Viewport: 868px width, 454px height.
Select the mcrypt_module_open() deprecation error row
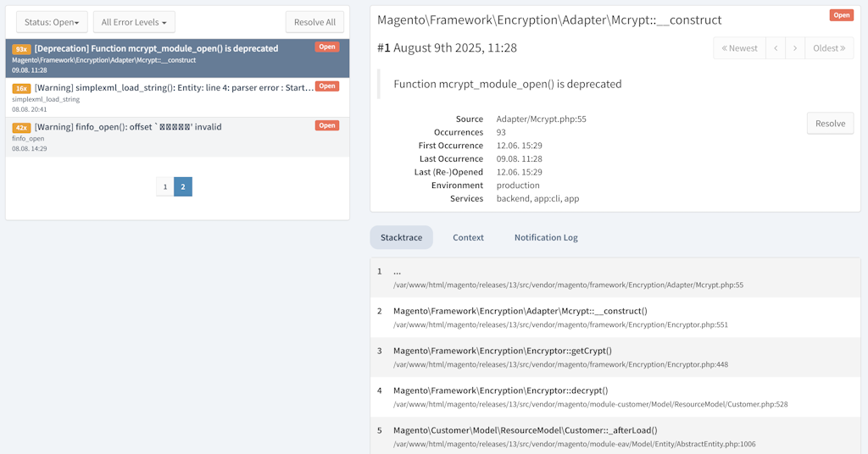(x=177, y=58)
